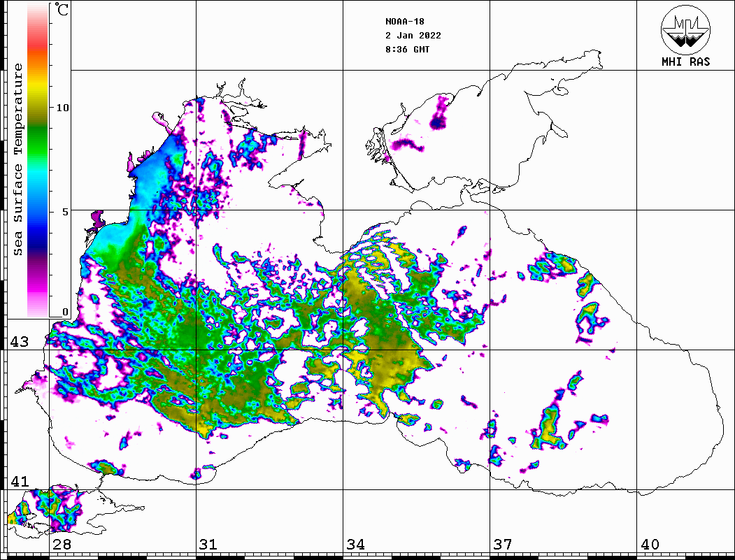735x560 pixels.
Task: Click the temperature color scale bar
Action: click(x=38, y=160)
